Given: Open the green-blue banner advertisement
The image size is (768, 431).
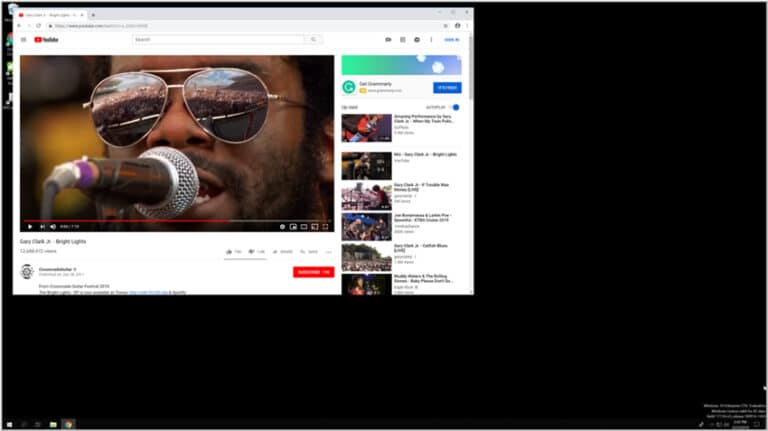Looking at the screenshot, I should click(x=401, y=65).
